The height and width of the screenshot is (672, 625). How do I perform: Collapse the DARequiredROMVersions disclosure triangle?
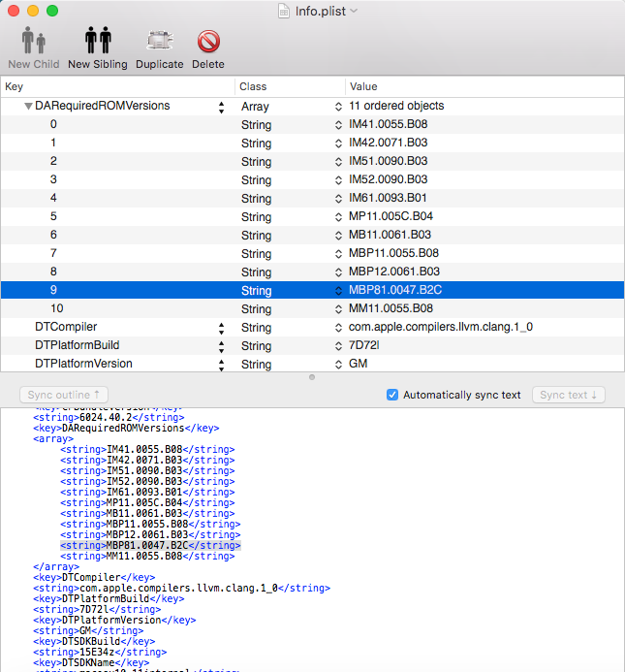[x=28, y=106]
